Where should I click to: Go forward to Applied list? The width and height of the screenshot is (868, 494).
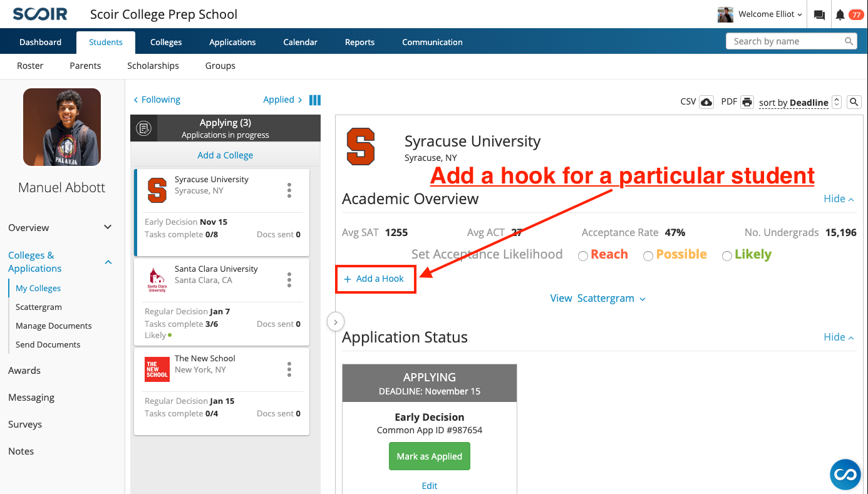(283, 100)
